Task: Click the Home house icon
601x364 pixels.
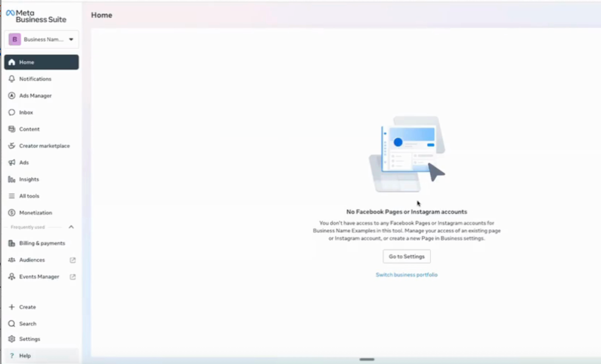Action: tap(12, 62)
